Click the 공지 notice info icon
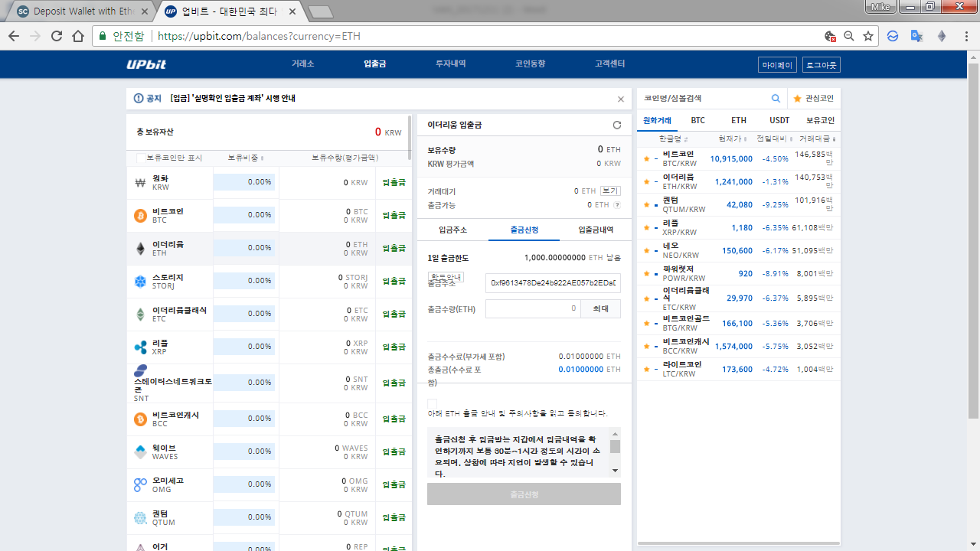 click(x=139, y=99)
